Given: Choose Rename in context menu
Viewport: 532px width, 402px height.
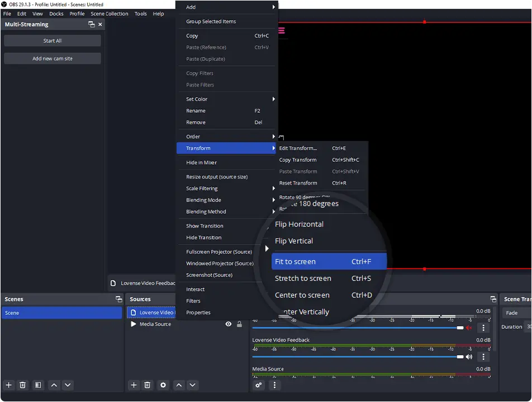Looking at the screenshot, I should click(x=226, y=111).
